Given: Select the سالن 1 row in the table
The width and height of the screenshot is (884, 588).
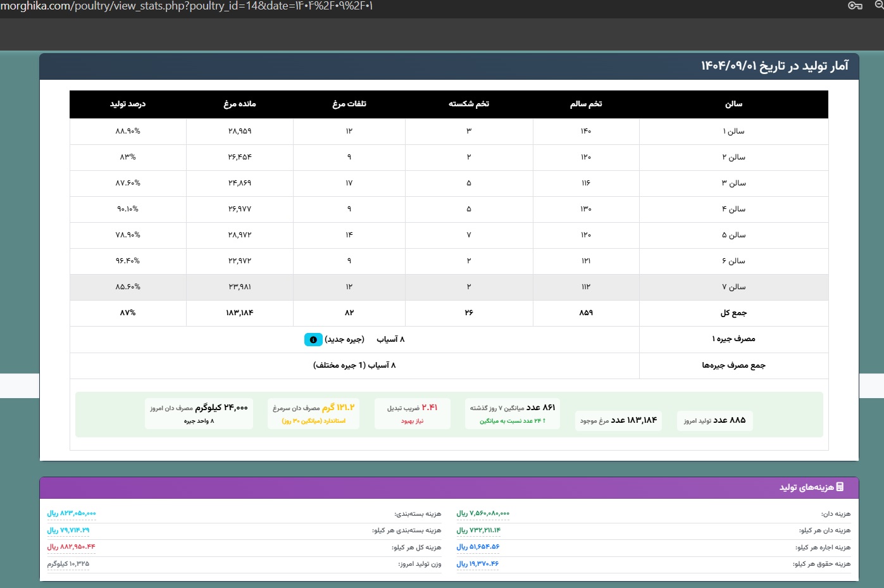Looking at the screenshot, I should tap(443, 131).
